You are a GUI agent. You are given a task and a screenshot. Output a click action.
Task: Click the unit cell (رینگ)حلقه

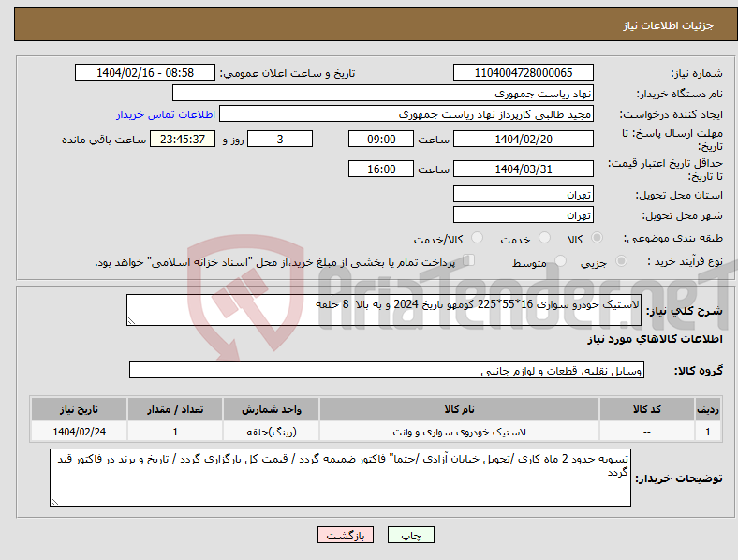pyautogui.click(x=271, y=432)
